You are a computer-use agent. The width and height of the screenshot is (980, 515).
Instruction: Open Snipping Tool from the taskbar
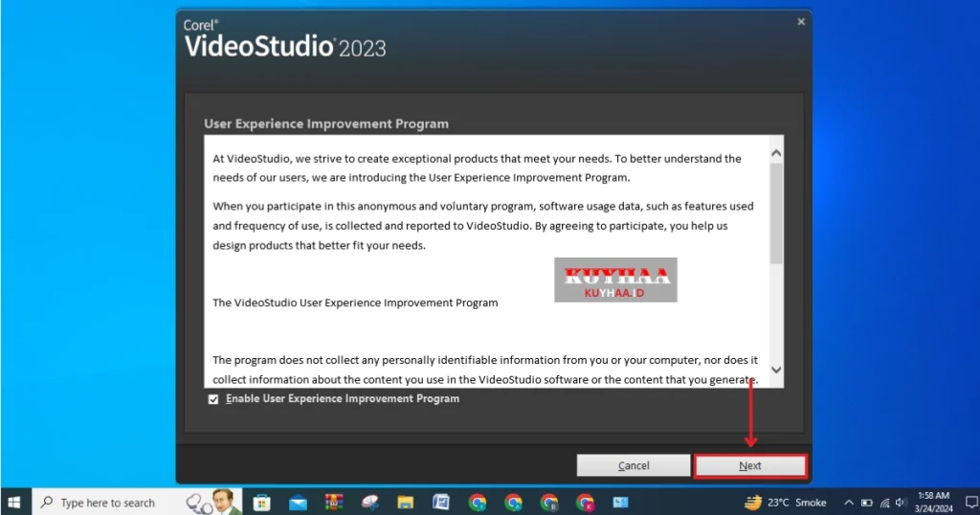click(369, 503)
